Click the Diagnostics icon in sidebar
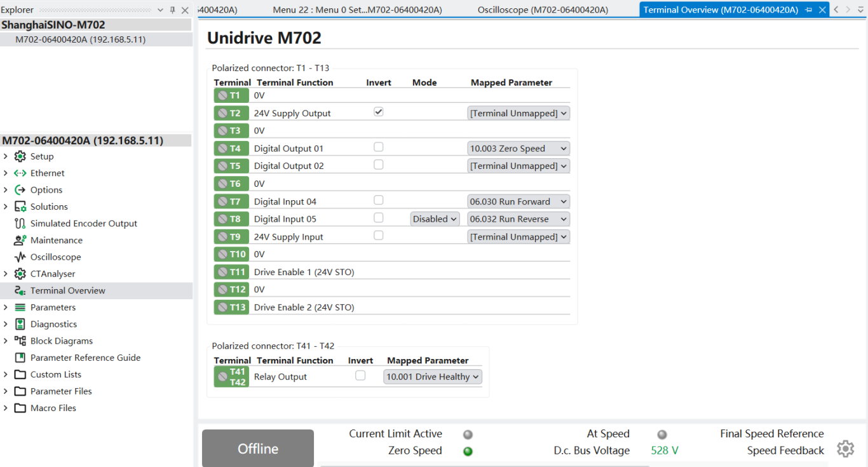 tap(20, 324)
